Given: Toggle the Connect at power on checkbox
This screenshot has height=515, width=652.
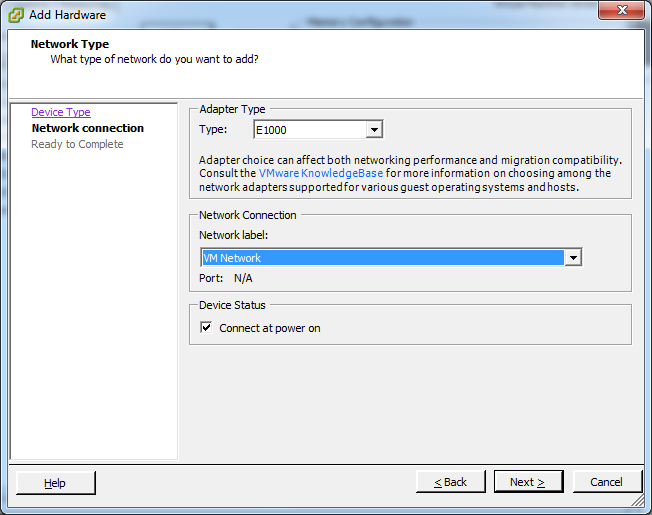Looking at the screenshot, I should coord(206,328).
